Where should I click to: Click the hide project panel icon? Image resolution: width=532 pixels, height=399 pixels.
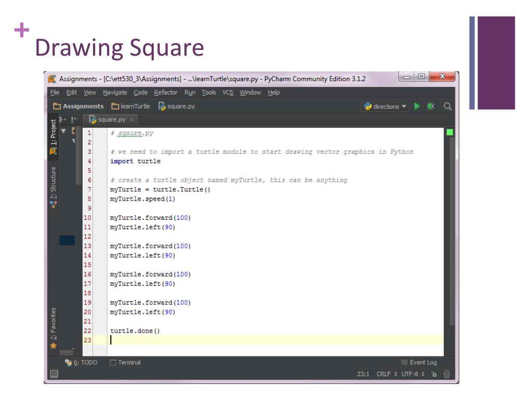tap(74, 119)
